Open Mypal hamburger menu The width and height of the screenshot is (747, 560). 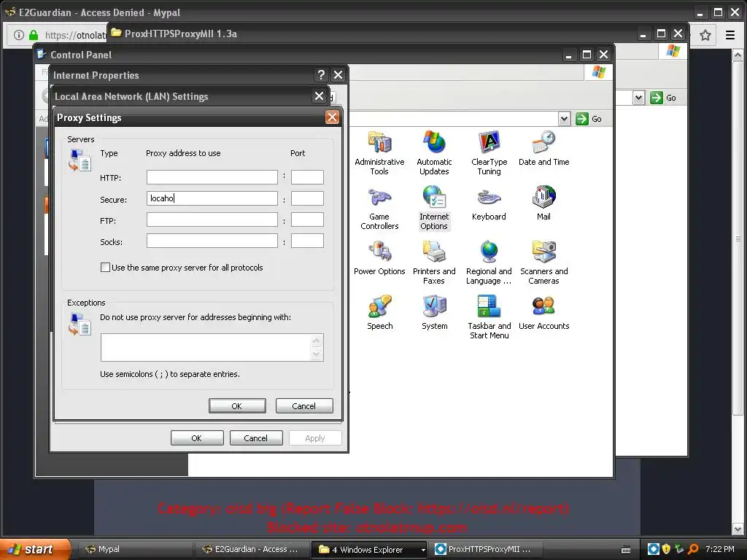click(729, 35)
